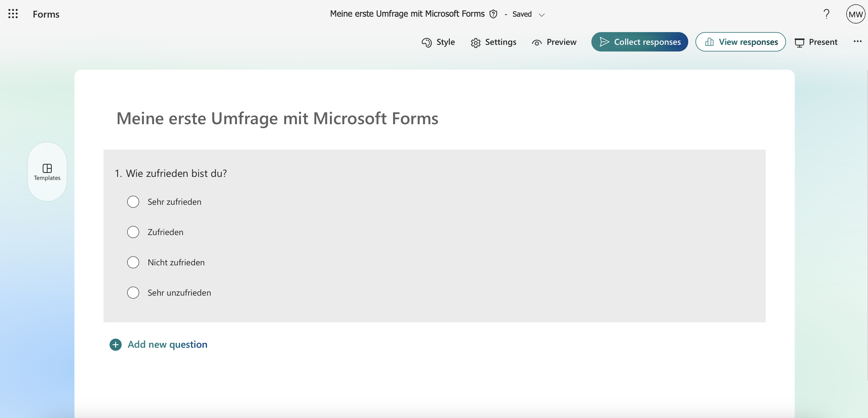
Task: Click the sensitivity shield icon beside title
Action: point(493,14)
